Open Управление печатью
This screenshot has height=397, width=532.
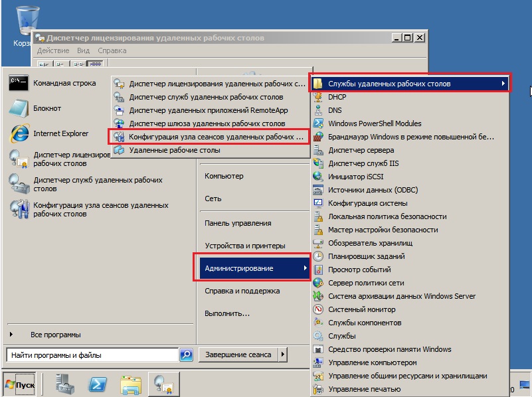[x=410, y=389]
